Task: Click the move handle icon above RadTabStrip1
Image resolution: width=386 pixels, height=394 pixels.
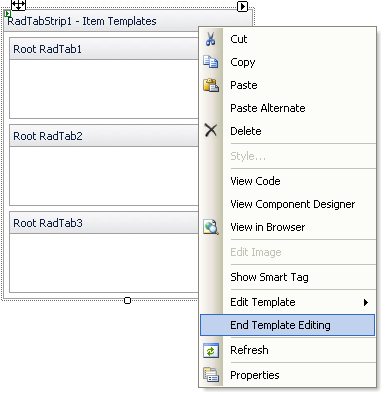Action: [18, 5]
